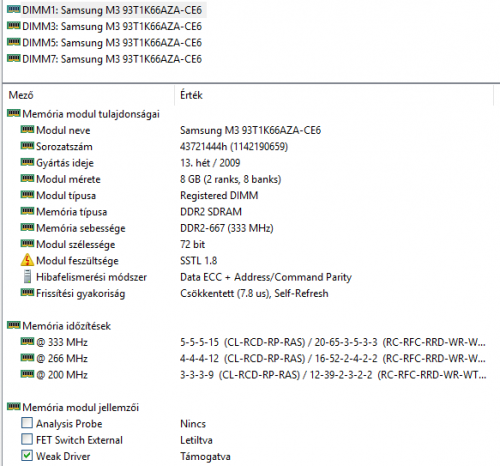Screen dimensions: 500x466
Task: Select the Támogatva value for Weak Driver
Action: [205, 457]
